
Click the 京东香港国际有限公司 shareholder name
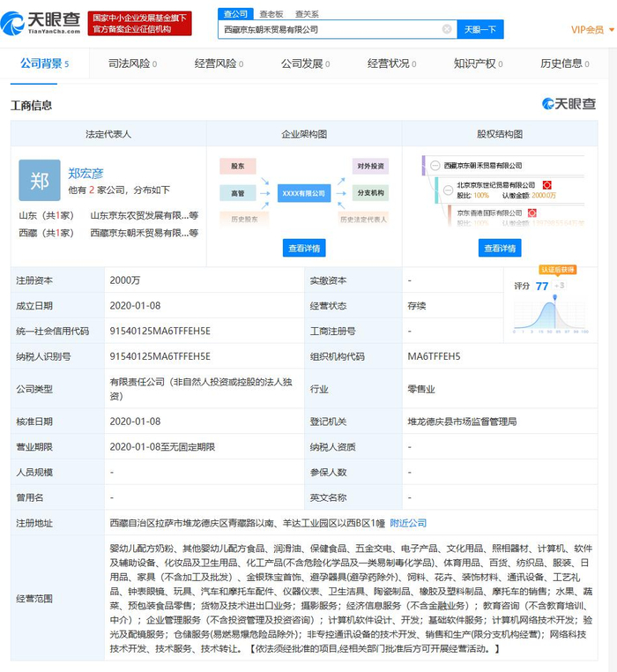(489, 213)
